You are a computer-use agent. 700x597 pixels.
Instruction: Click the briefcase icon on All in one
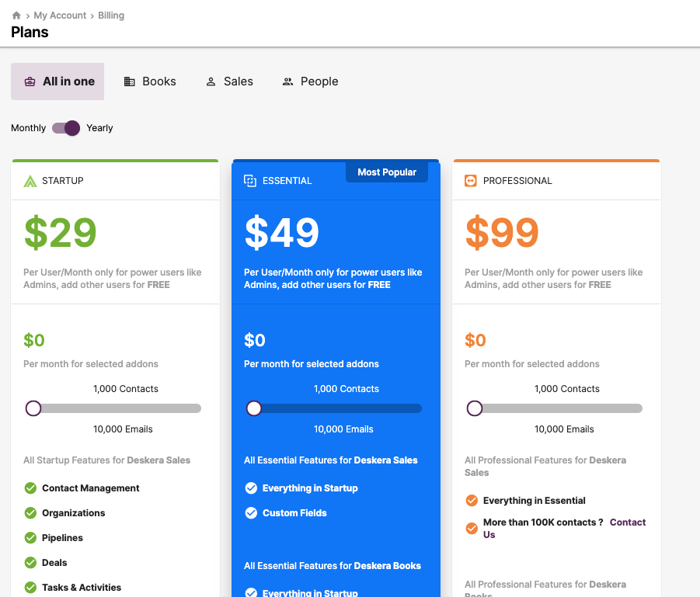coord(30,82)
